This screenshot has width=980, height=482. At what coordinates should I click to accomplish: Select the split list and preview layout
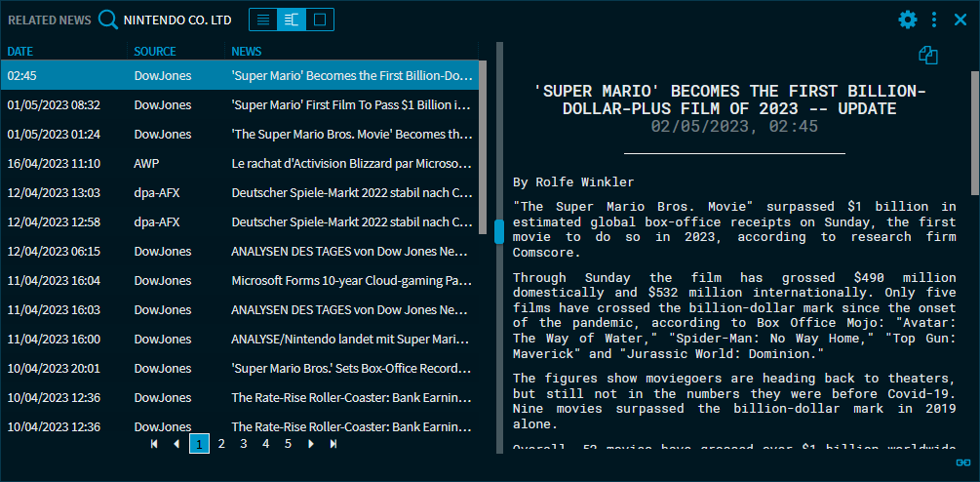[x=292, y=20]
